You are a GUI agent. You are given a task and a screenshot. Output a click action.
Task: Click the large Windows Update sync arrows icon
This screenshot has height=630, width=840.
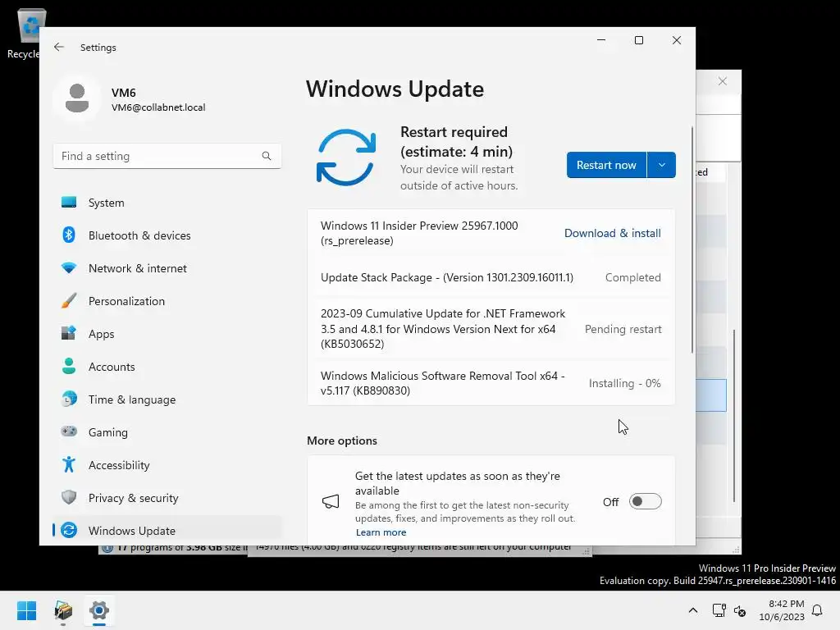click(x=345, y=157)
